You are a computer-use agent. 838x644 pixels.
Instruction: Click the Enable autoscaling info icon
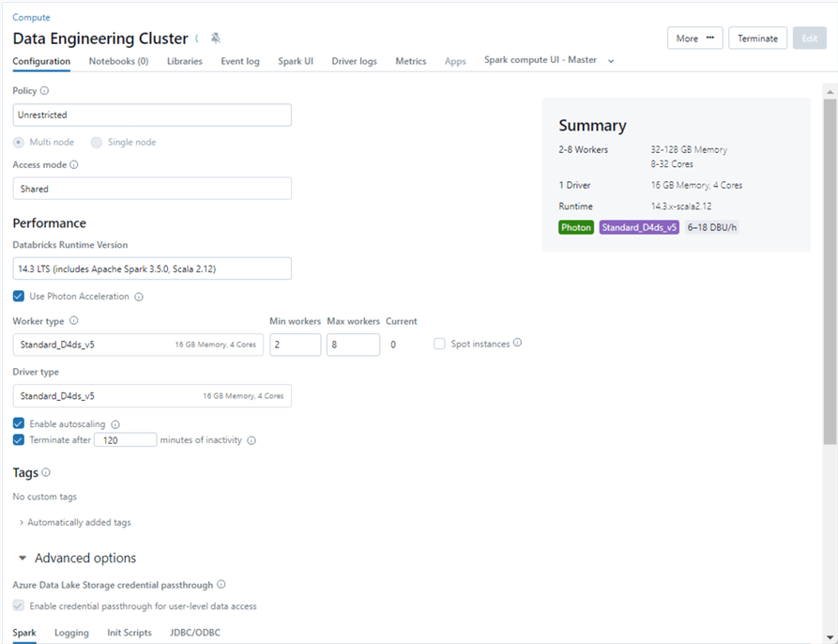(115, 424)
